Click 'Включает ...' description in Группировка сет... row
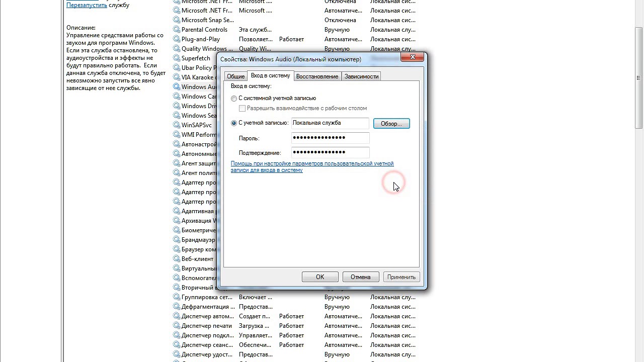 pos(256,297)
